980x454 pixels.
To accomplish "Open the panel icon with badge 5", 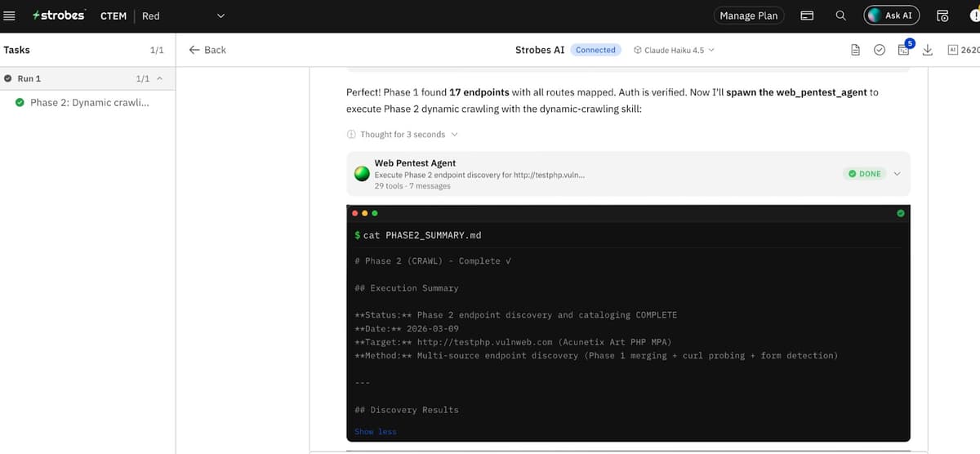I will point(904,49).
